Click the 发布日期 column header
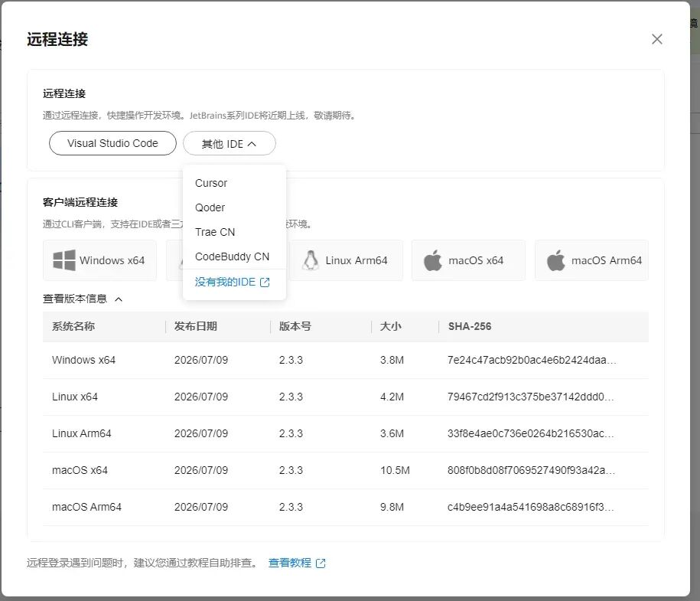The height and width of the screenshot is (601, 700). pos(196,327)
